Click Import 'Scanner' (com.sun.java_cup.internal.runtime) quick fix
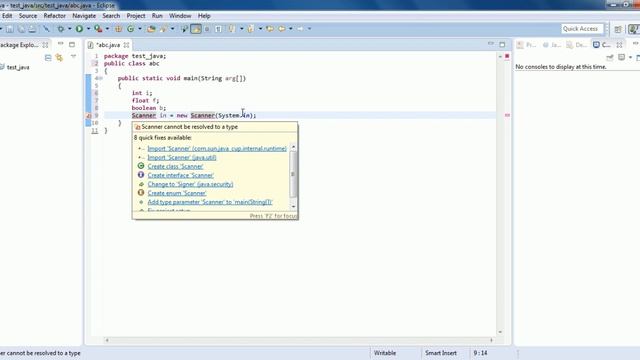This screenshot has height=360, width=640. [217, 149]
